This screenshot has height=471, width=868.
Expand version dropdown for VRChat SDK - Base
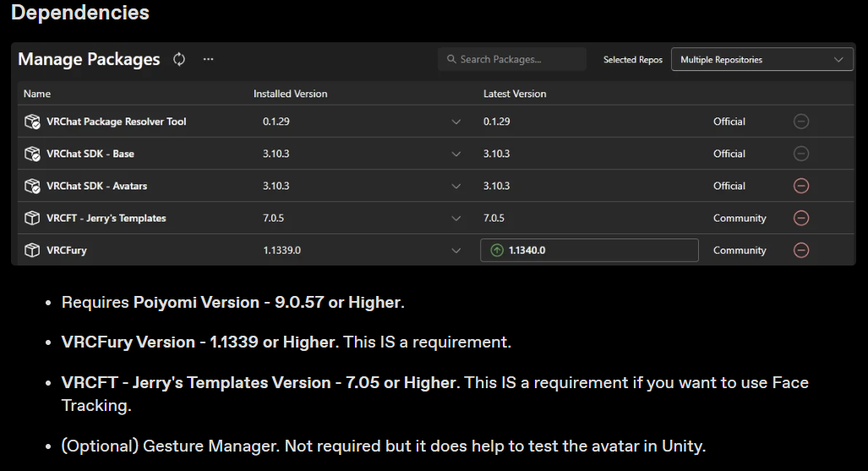click(x=456, y=154)
